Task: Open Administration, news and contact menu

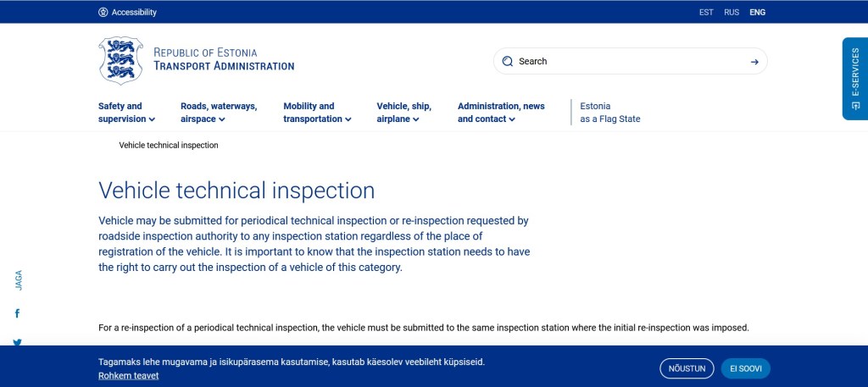Action: point(501,113)
